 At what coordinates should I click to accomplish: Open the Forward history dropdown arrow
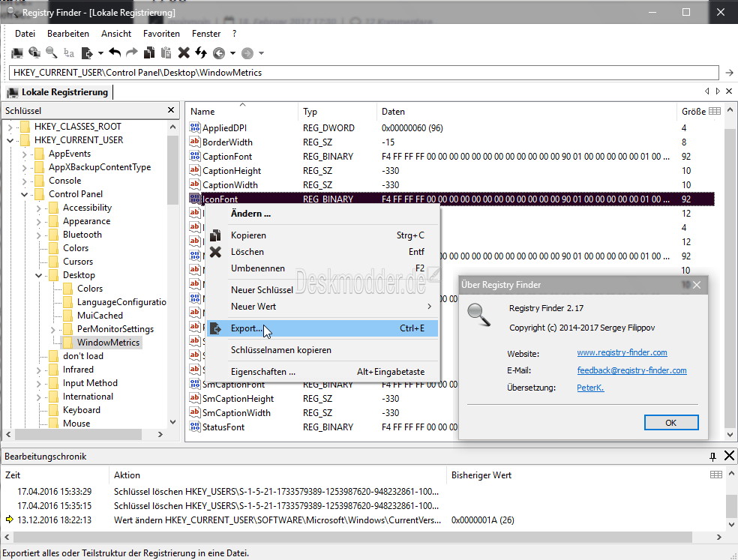(x=261, y=53)
